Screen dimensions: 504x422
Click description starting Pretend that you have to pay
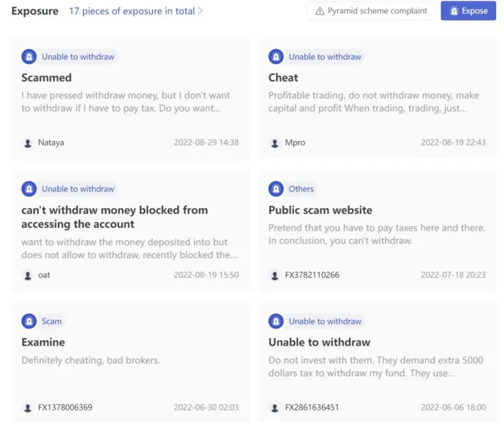pos(377,234)
